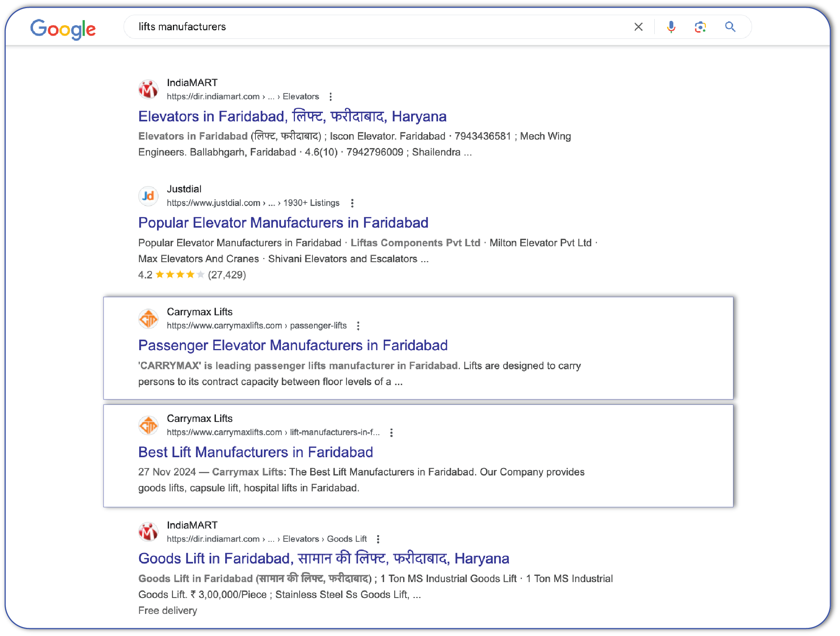Image resolution: width=840 pixels, height=636 pixels.
Task: Click the Google logo
Action: pos(63,29)
